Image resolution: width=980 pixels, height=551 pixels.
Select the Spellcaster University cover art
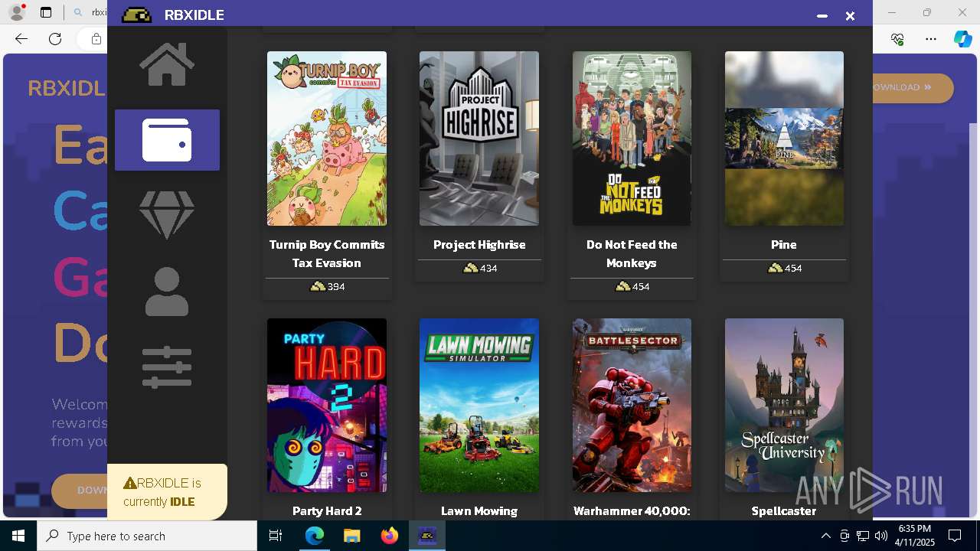click(x=784, y=405)
